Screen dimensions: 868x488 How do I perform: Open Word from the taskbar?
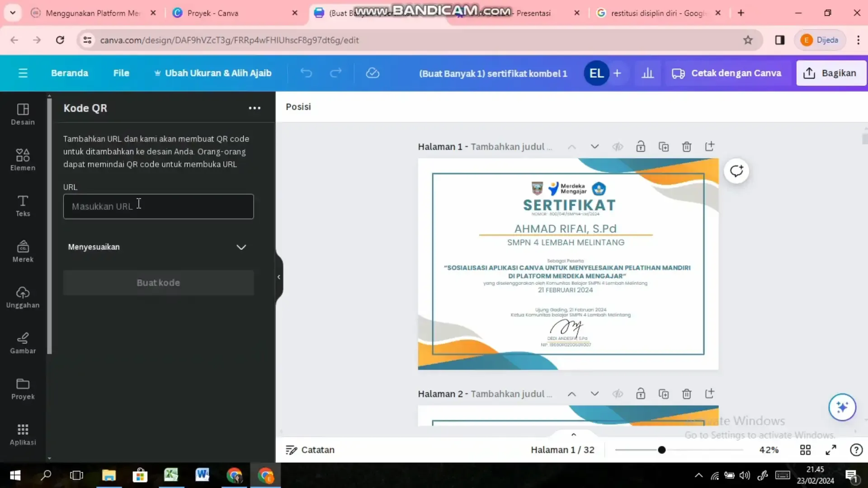pyautogui.click(x=202, y=475)
